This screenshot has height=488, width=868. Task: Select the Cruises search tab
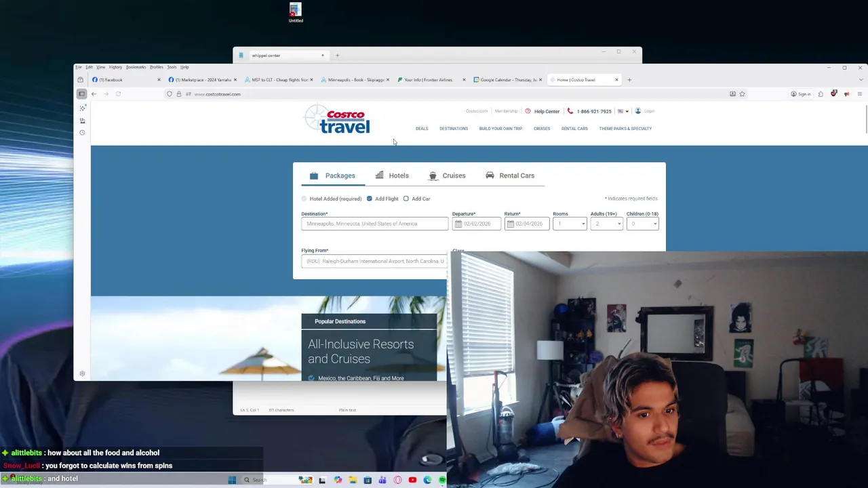[448, 176]
